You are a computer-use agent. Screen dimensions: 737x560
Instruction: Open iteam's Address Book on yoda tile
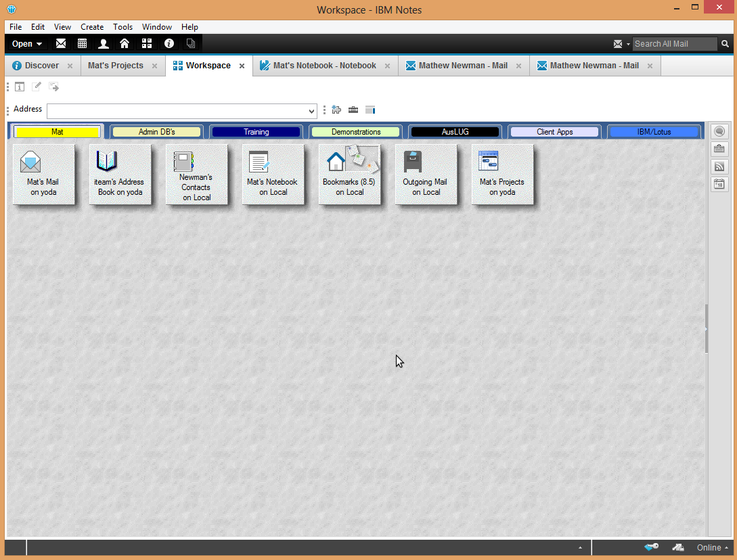point(120,174)
